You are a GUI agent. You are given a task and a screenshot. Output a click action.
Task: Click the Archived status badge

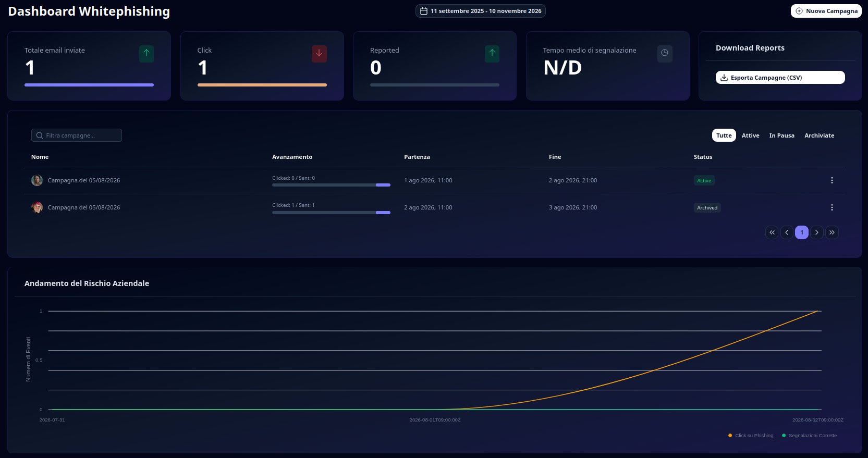(x=707, y=208)
